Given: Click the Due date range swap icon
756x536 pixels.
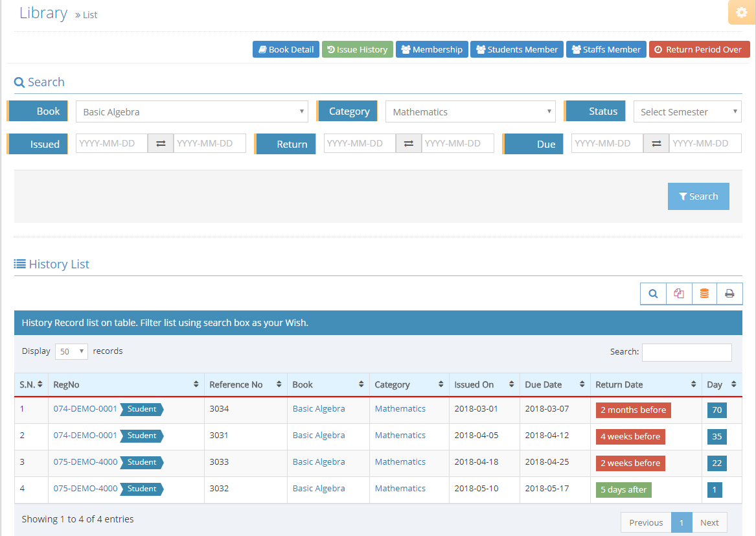Looking at the screenshot, I should click(x=656, y=144).
